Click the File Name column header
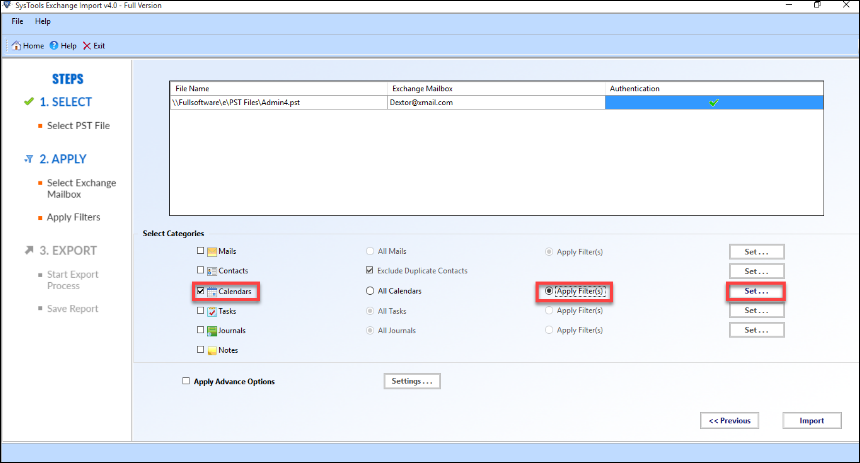The height and width of the screenshot is (463, 860). coord(279,88)
